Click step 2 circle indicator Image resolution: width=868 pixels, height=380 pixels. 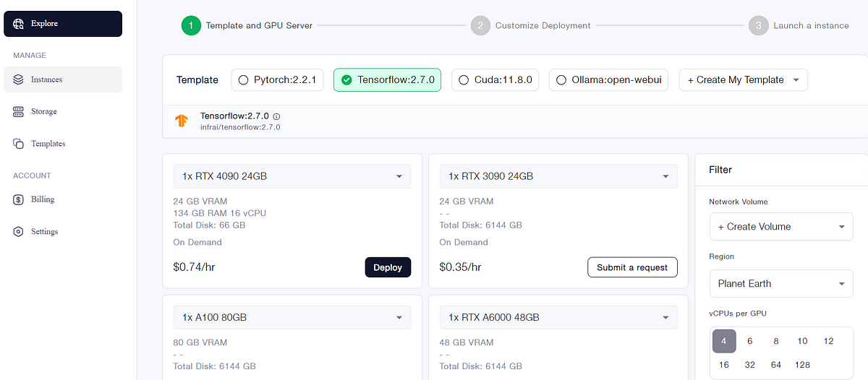[x=480, y=25]
